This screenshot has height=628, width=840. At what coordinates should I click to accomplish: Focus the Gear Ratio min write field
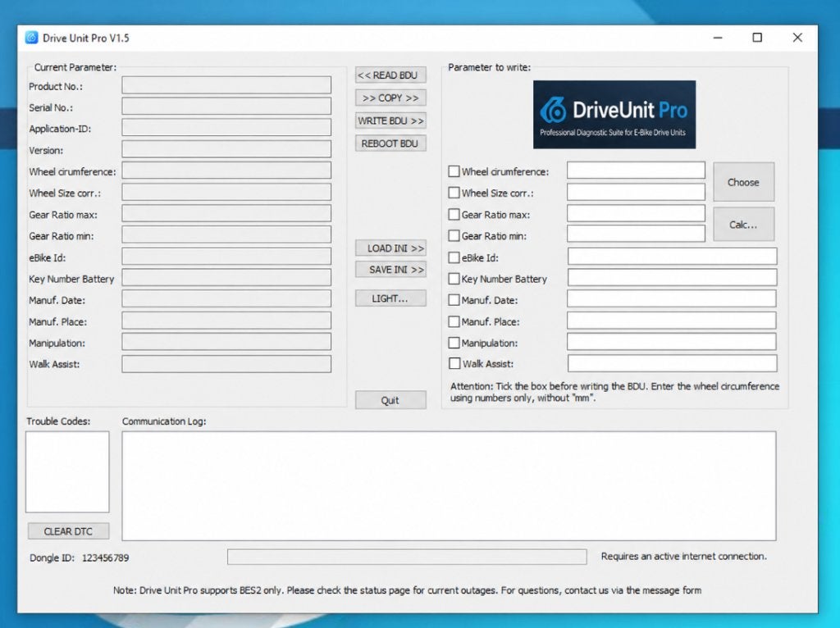(x=636, y=234)
